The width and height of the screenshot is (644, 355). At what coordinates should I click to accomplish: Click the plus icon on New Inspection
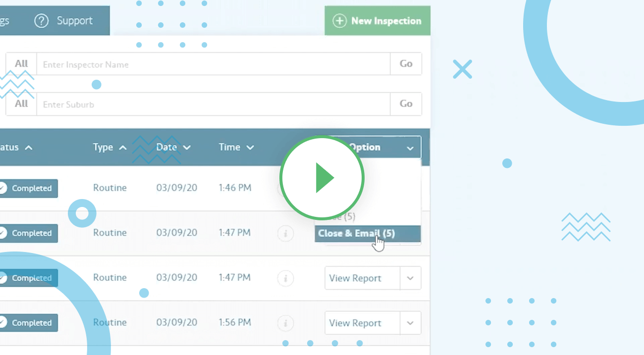339,21
